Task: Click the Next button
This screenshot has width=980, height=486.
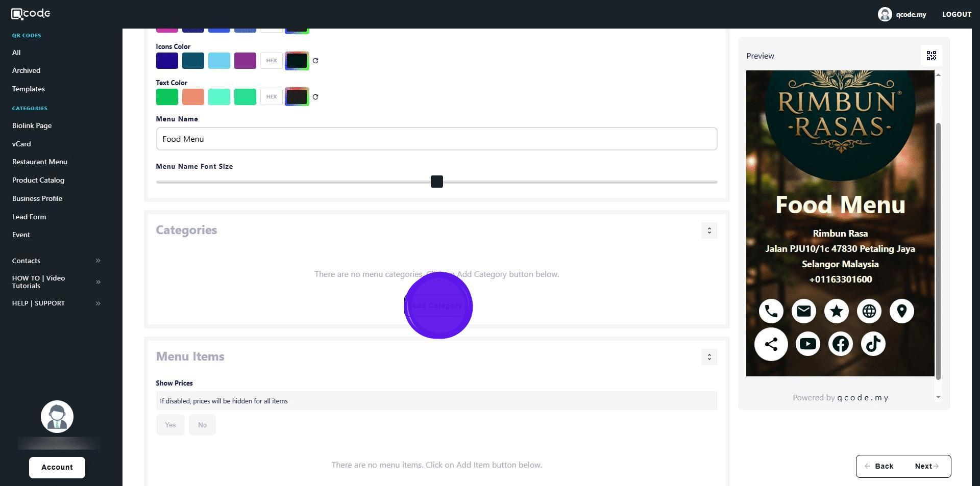Action: (926, 466)
